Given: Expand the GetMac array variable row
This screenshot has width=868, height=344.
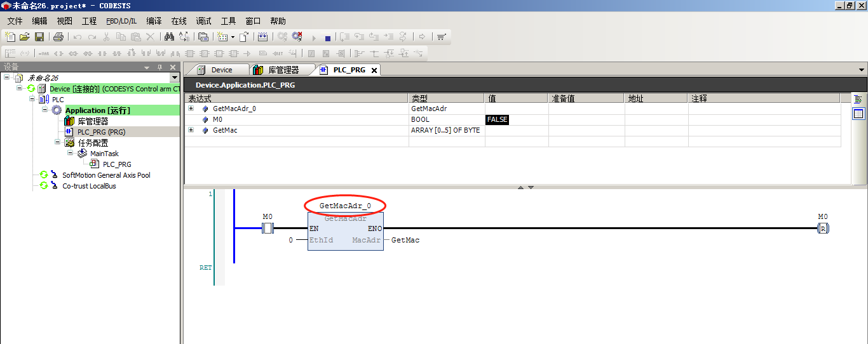Looking at the screenshot, I should click(191, 130).
